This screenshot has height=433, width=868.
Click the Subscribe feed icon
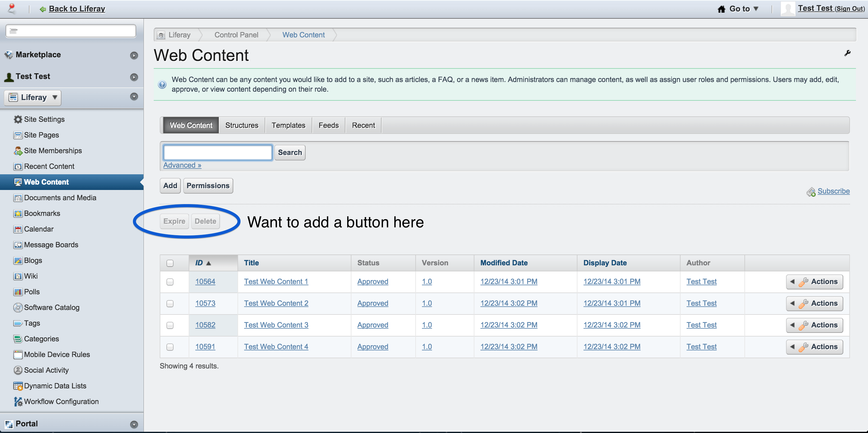pyautogui.click(x=811, y=192)
